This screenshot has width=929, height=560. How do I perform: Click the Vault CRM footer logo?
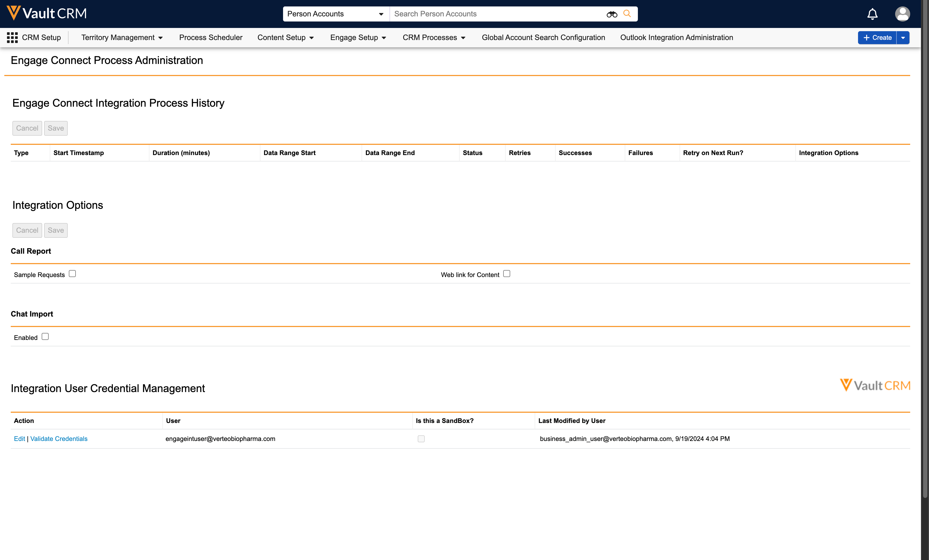pyautogui.click(x=875, y=385)
